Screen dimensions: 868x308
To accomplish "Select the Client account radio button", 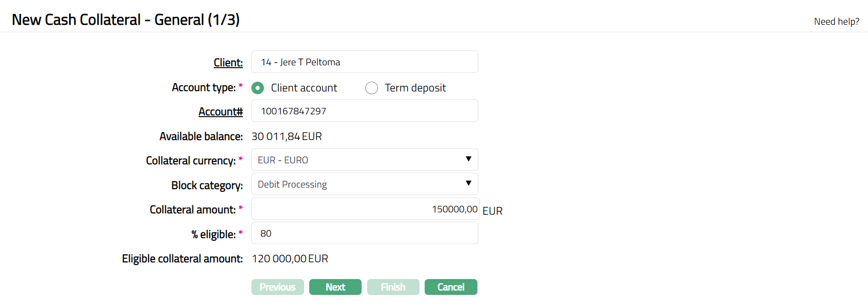I will coord(257,88).
